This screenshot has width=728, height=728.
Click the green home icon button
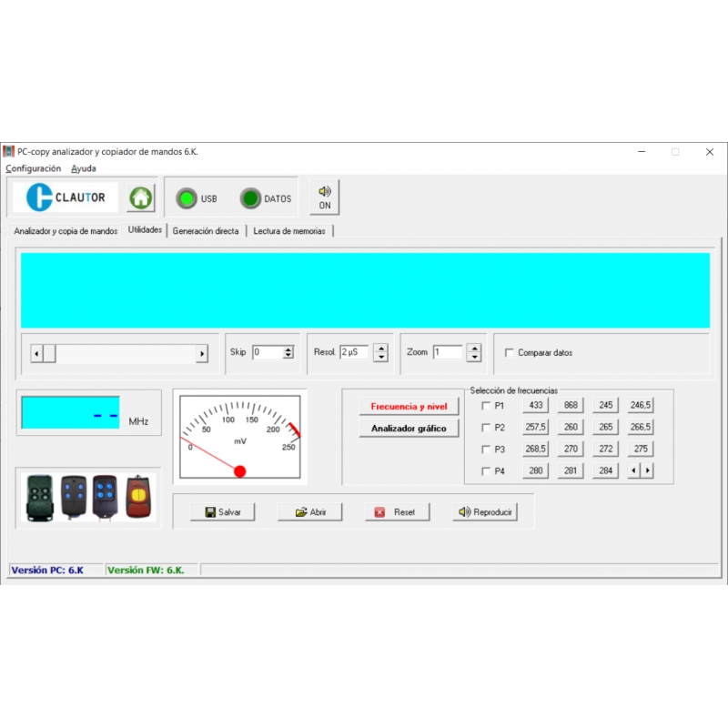(x=141, y=197)
